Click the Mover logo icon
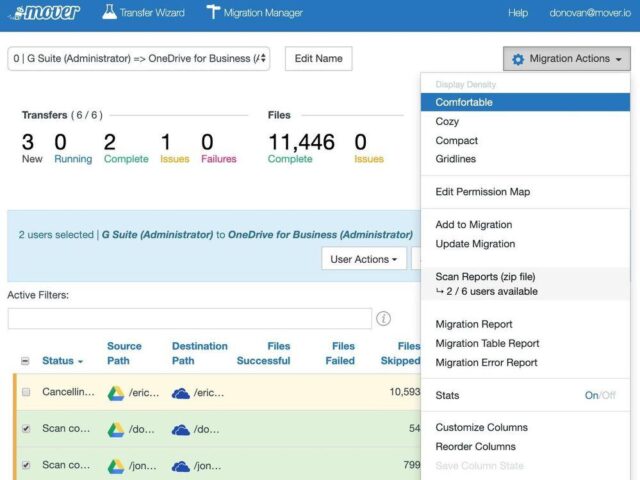The height and width of the screenshot is (480, 640). pyautogui.click(x=45, y=12)
